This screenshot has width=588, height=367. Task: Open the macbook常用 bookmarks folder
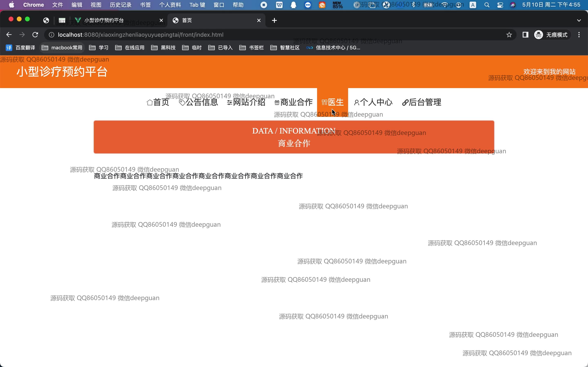coord(62,48)
